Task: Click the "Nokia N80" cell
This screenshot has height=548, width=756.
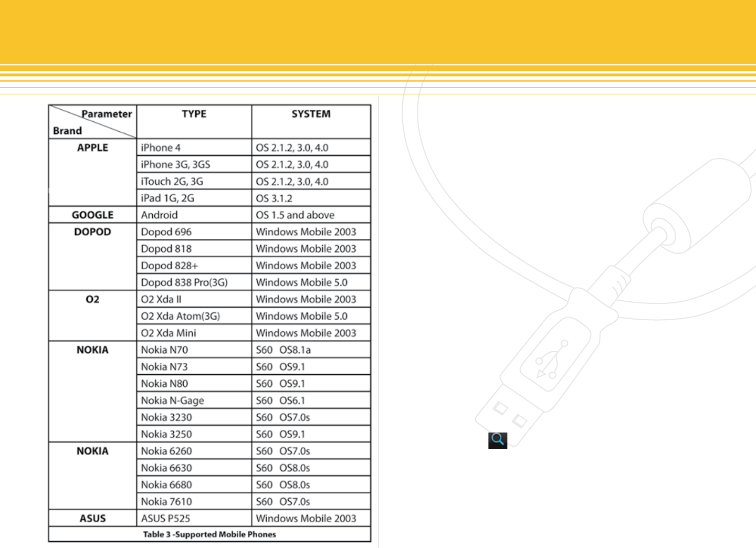Action: click(x=194, y=383)
